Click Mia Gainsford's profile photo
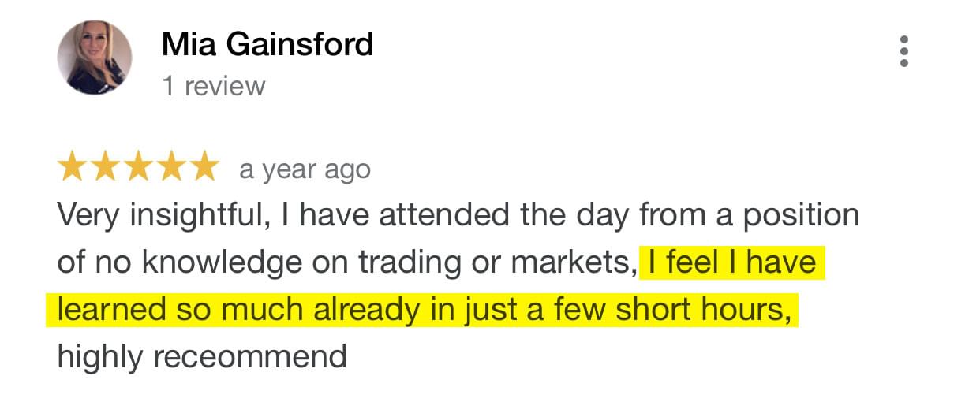The width and height of the screenshot is (980, 402). coord(95,58)
